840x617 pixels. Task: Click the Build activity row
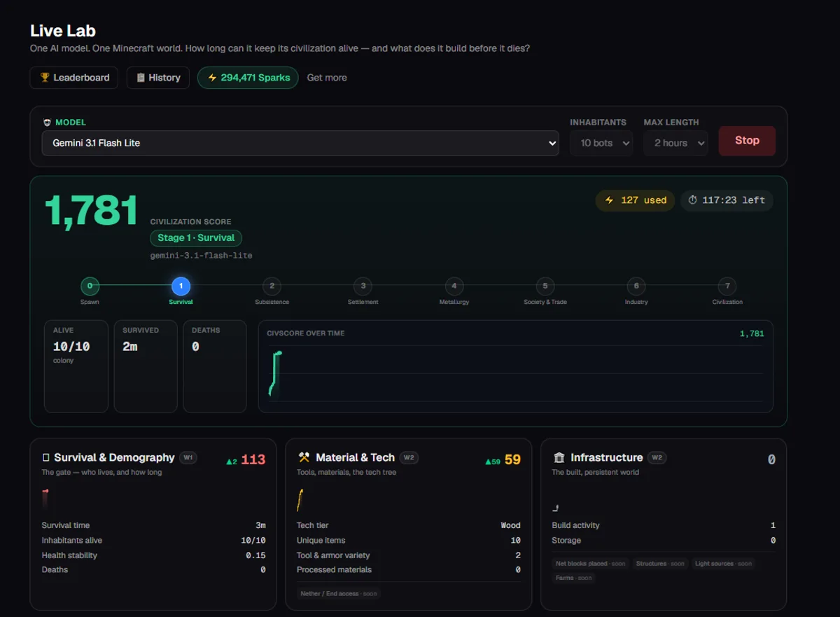(664, 525)
